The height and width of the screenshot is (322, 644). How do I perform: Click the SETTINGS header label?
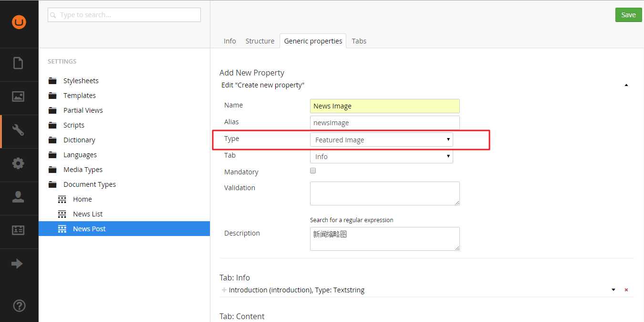62,62
